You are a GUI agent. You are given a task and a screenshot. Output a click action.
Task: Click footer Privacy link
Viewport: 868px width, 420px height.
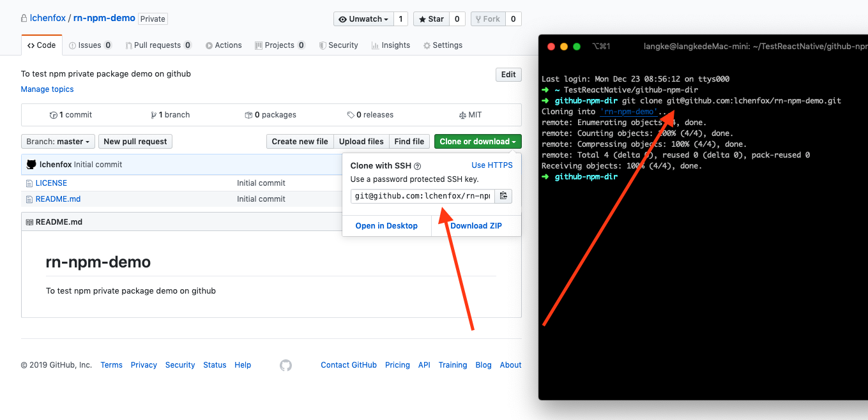pyautogui.click(x=144, y=365)
